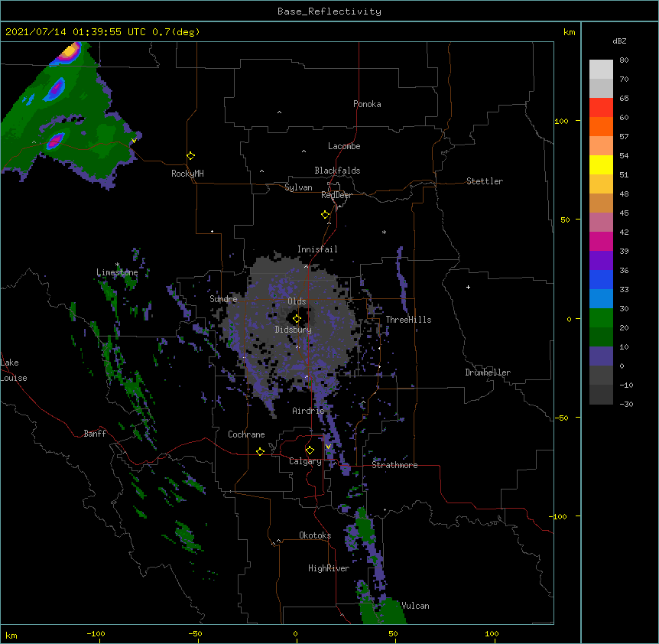Click the RedDeer city label
This screenshot has height=644, width=659.
pos(336,195)
